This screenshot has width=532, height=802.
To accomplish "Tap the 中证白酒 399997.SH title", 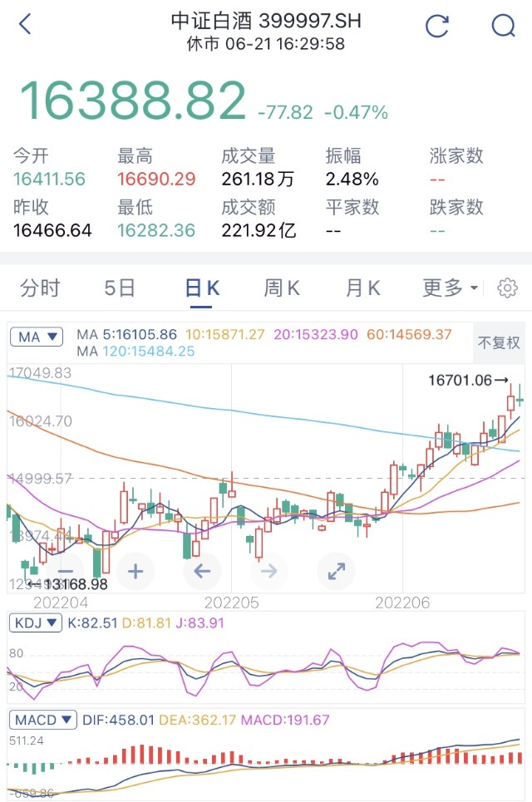I will pyautogui.click(x=266, y=22).
